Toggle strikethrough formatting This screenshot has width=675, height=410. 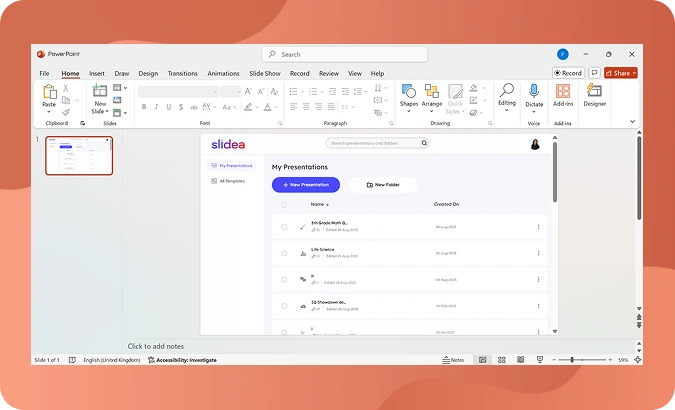[x=194, y=107]
